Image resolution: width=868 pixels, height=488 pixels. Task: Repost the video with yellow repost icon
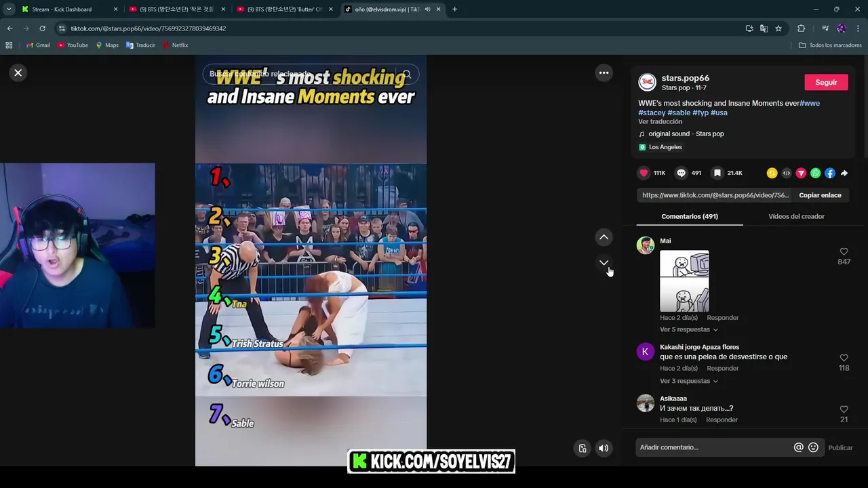pyautogui.click(x=772, y=173)
